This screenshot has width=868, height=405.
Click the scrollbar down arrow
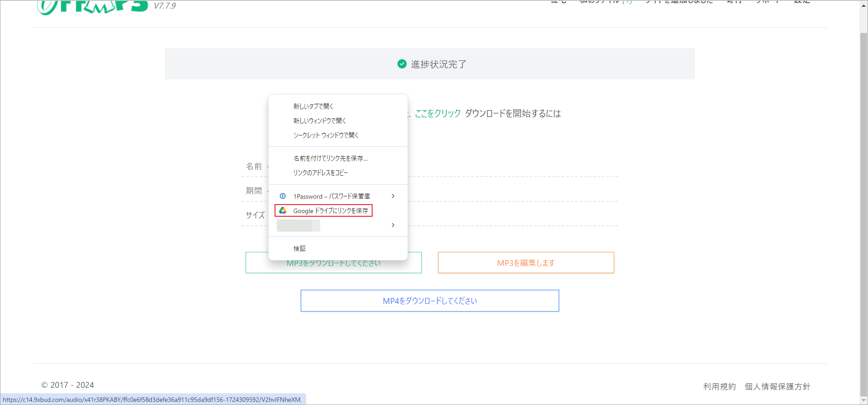click(x=863, y=400)
